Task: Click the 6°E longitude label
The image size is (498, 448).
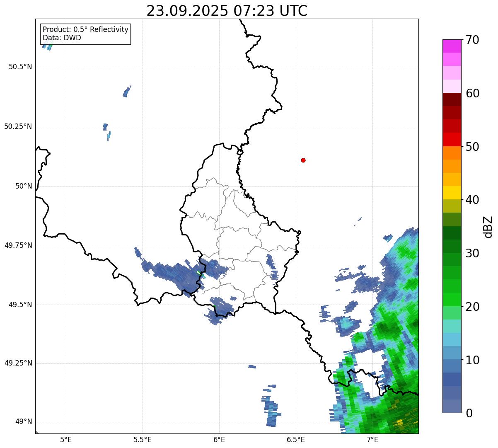Action: click(x=219, y=439)
